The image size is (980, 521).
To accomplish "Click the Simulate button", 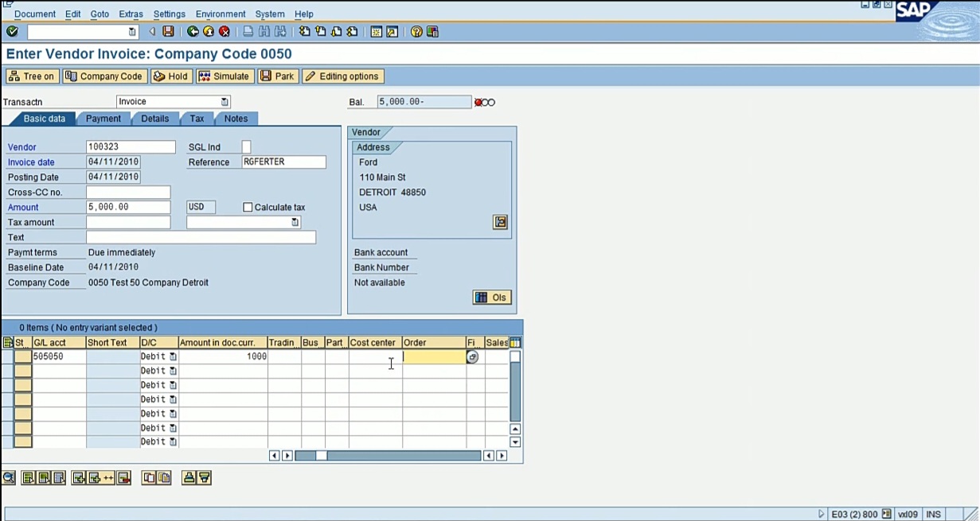I will click(225, 76).
